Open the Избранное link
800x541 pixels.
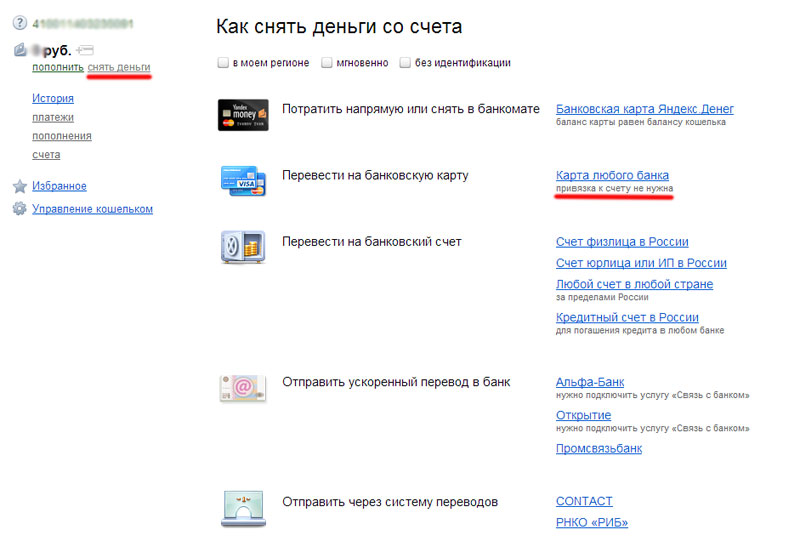click(x=59, y=186)
